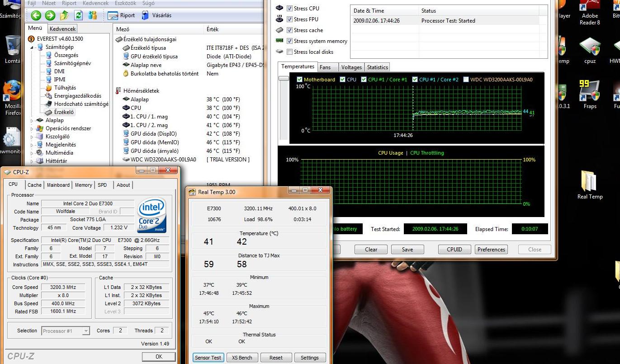Enable WDC WD3200AAKS graph checkbox
The height and width of the screenshot is (364, 620).
click(466, 80)
